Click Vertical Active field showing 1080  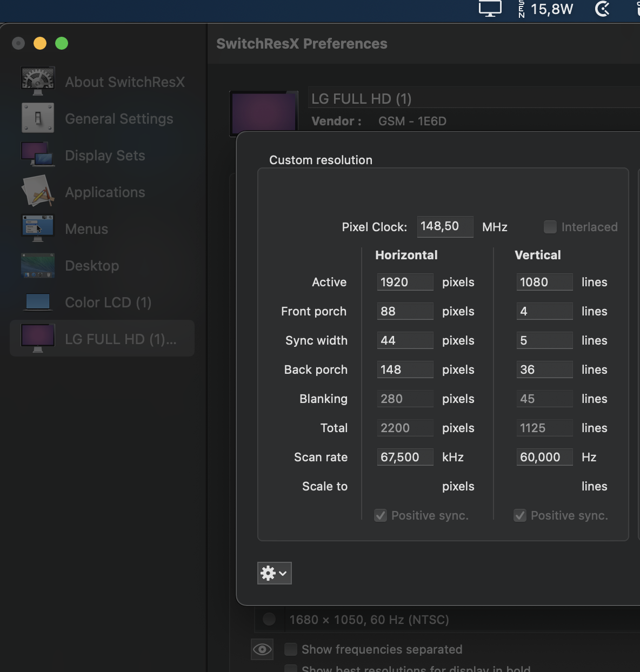click(545, 282)
